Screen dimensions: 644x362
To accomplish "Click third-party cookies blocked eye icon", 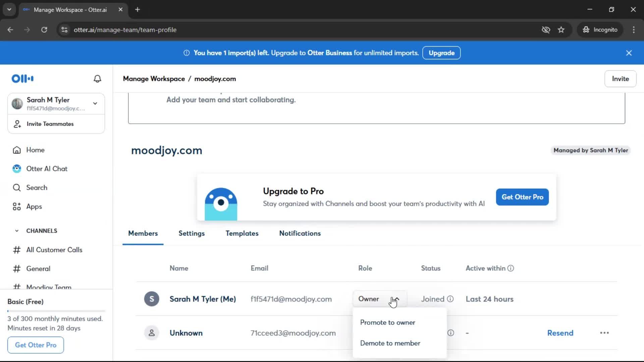I will [x=546, y=30].
